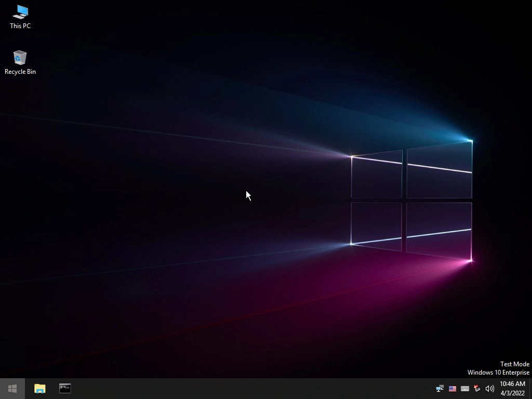Open the touch keyboard tray icon

coord(465,389)
